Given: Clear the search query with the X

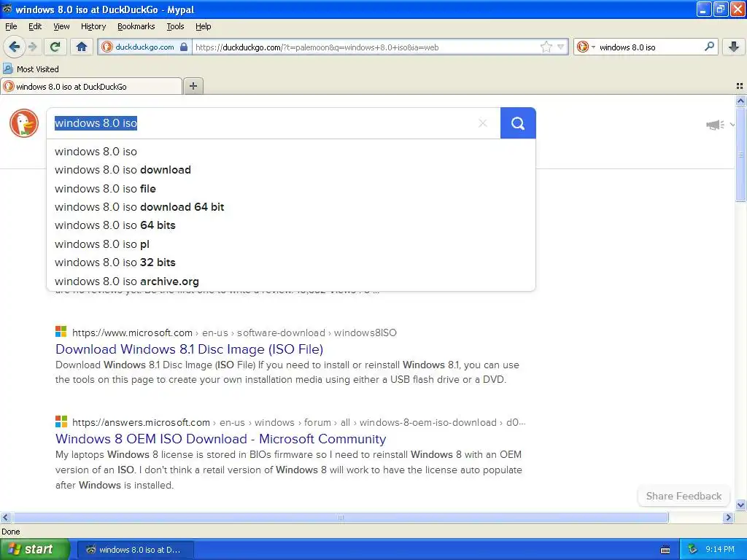Looking at the screenshot, I should 483,123.
